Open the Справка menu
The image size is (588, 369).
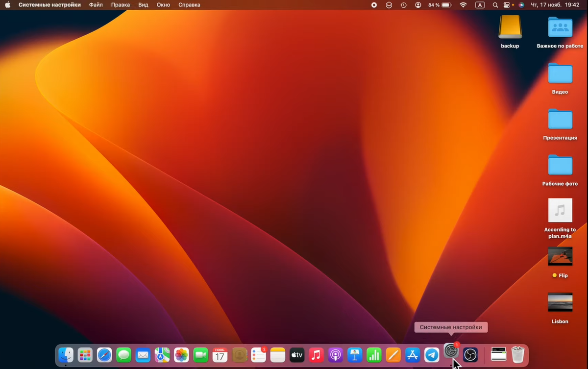[189, 5]
